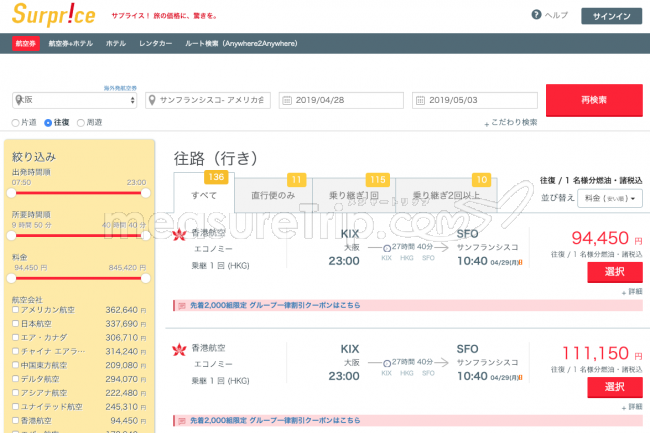The image size is (650, 433).
Task: Click the Hong Kong Airlines logo on 111,150 flight
Action: [x=179, y=350]
